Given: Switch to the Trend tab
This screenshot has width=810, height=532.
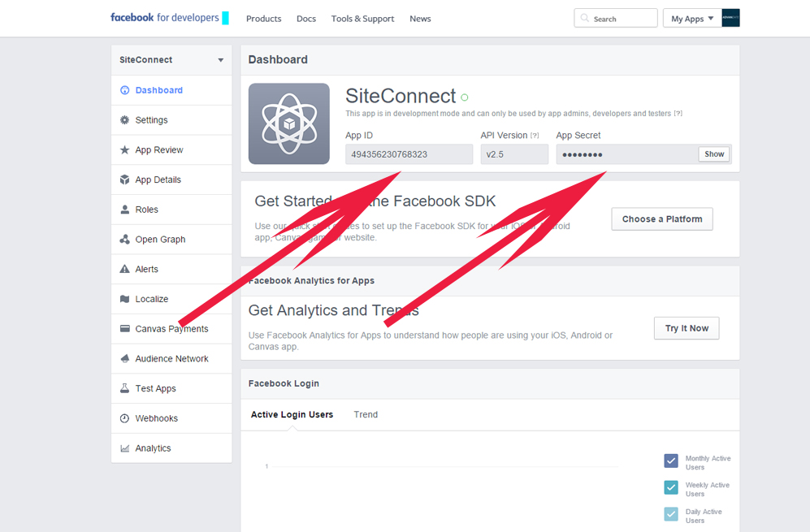Looking at the screenshot, I should pos(366,415).
